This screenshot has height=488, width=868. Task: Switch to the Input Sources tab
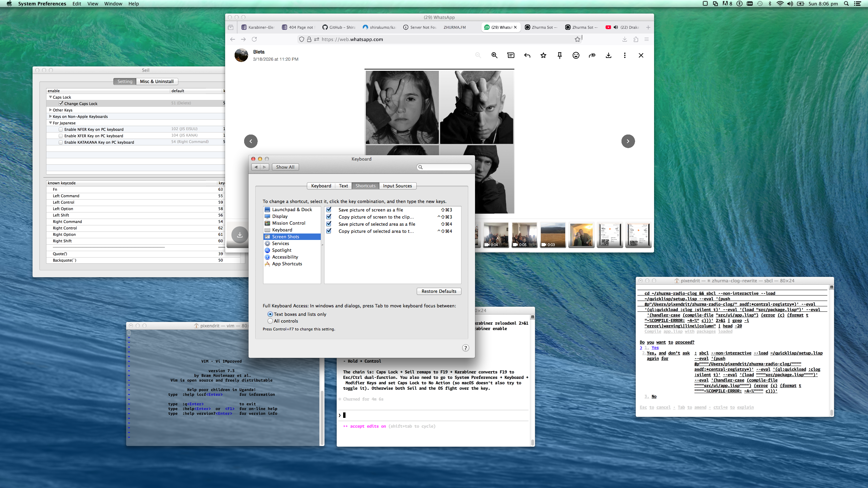(397, 186)
